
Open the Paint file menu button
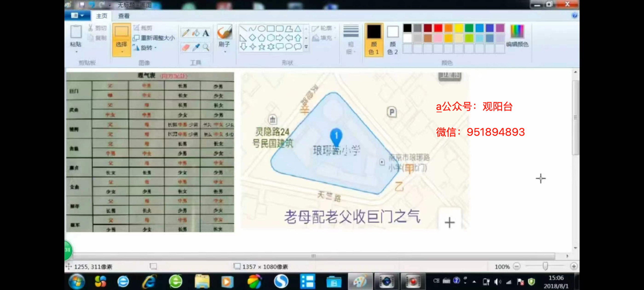coord(77,16)
